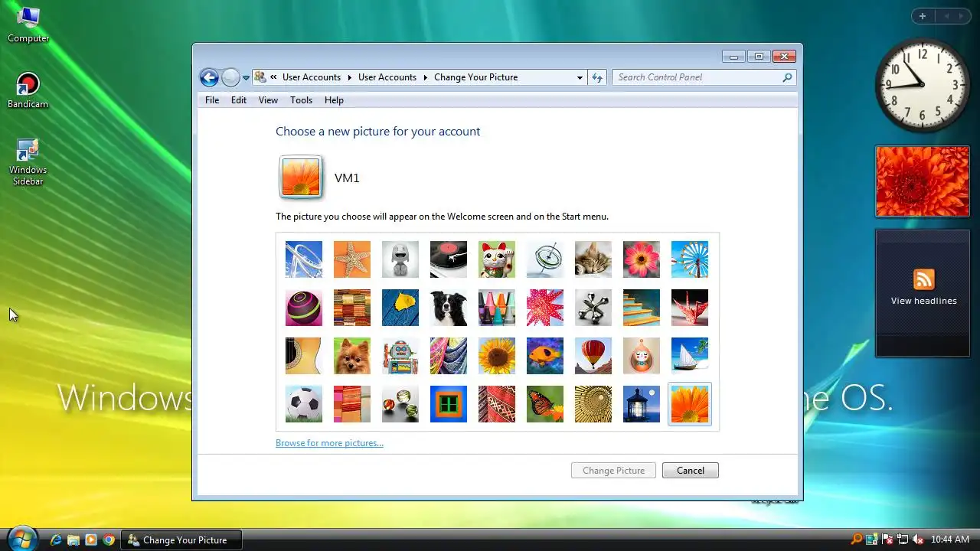The height and width of the screenshot is (551, 980).
Task: Pick the white robot figure picture
Action: [400, 259]
